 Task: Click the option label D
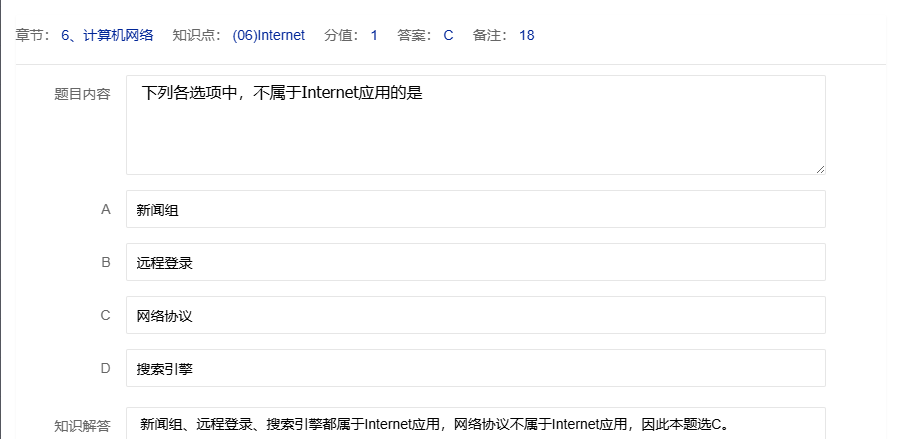pos(105,368)
